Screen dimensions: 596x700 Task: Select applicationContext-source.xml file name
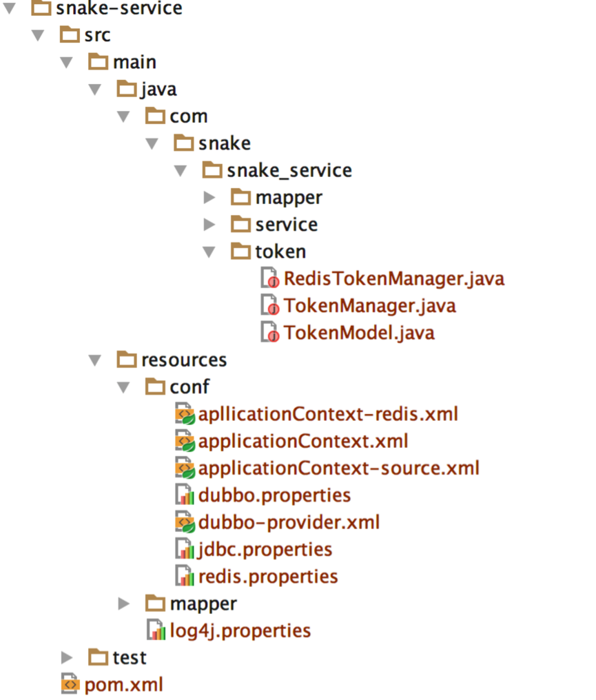tap(339, 469)
